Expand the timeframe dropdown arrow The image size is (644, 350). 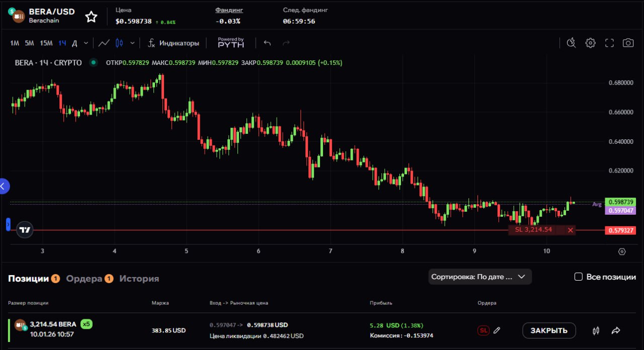pos(86,43)
